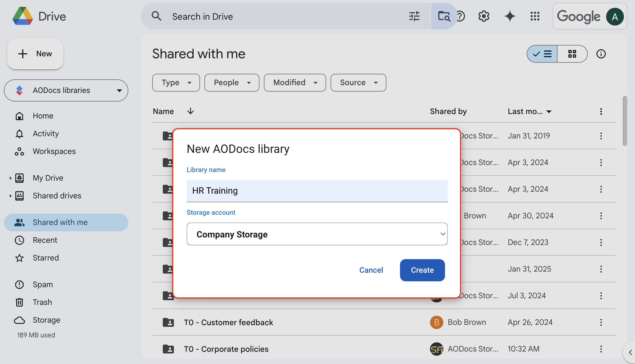Click the '189 MB used' storage text
Viewport: 635px width, 364px height.
tap(36, 335)
